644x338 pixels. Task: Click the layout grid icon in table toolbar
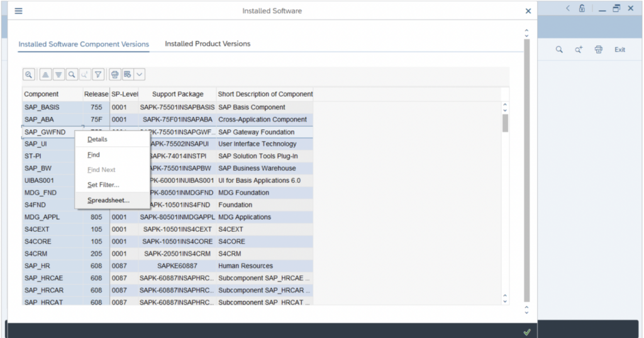(127, 74)
